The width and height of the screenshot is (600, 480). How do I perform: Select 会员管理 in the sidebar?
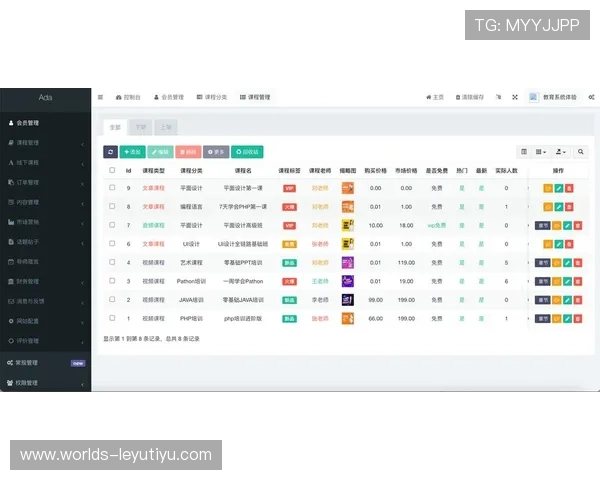pos(46,123)
